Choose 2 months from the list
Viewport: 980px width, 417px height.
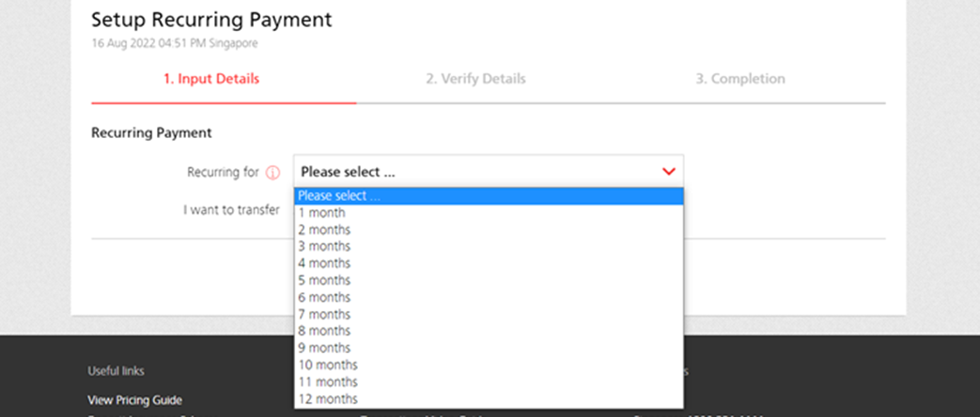coord(324,230)
